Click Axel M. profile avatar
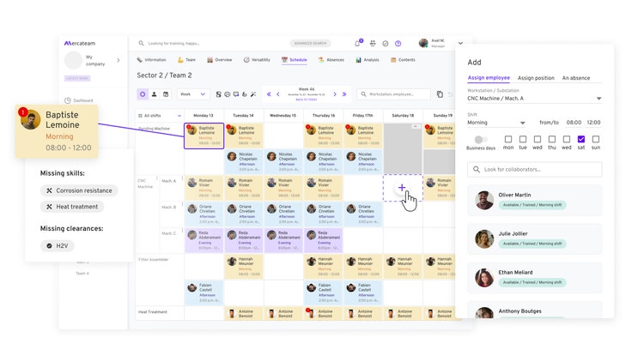 pos(423,43)
